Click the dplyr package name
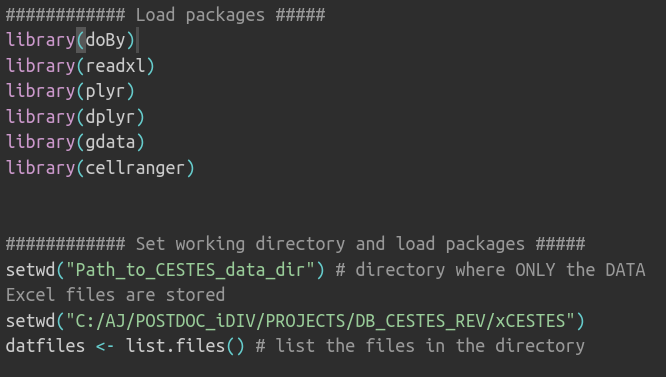The height and width of the screenshot is (377, 666). (110, 117)
